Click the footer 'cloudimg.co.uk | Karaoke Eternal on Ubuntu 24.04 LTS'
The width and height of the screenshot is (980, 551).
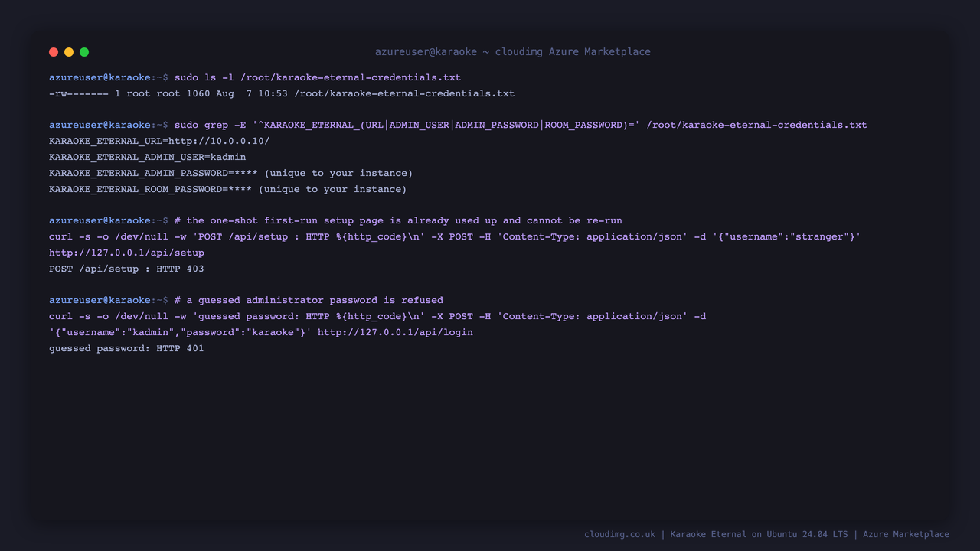tap(766, 534)
